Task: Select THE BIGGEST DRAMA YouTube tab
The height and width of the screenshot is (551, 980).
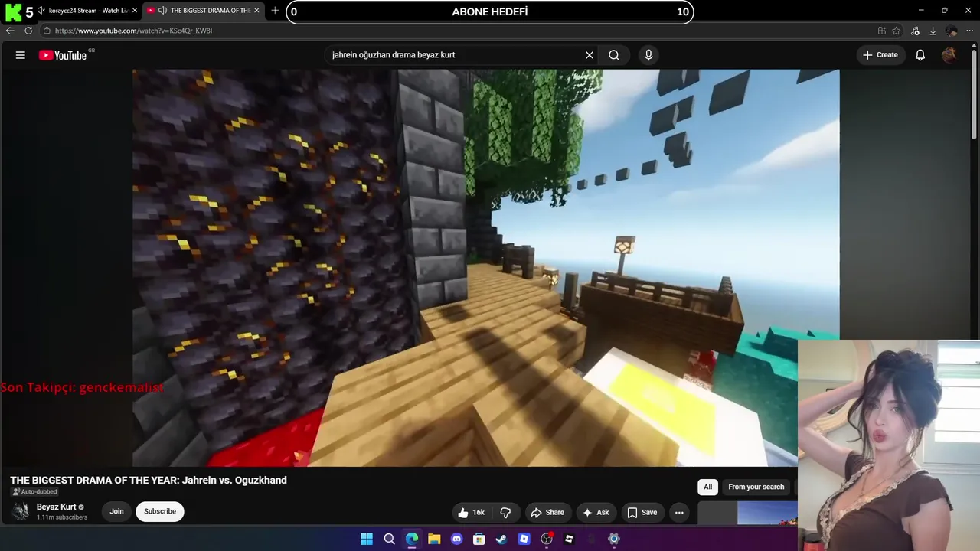Action: tap(202, 11)
